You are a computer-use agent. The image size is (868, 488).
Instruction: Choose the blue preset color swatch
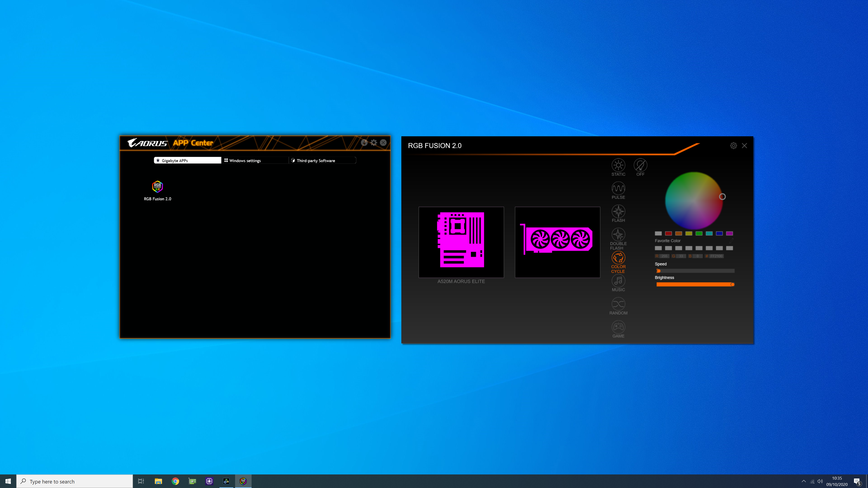(x=719, y=233)
